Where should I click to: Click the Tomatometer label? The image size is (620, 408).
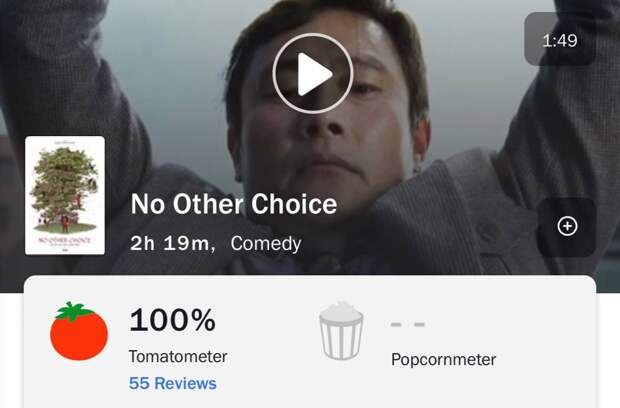click(178, 356)
